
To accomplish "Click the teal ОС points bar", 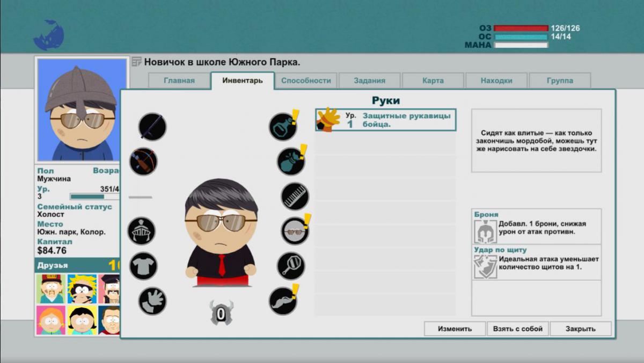I will click(x=521, y=37).
